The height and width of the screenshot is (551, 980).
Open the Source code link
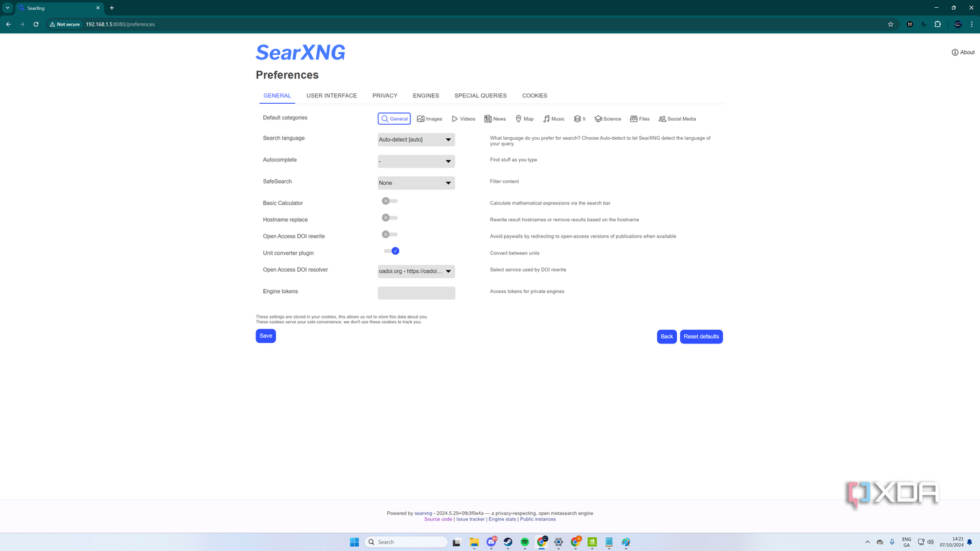coord(438,519)
